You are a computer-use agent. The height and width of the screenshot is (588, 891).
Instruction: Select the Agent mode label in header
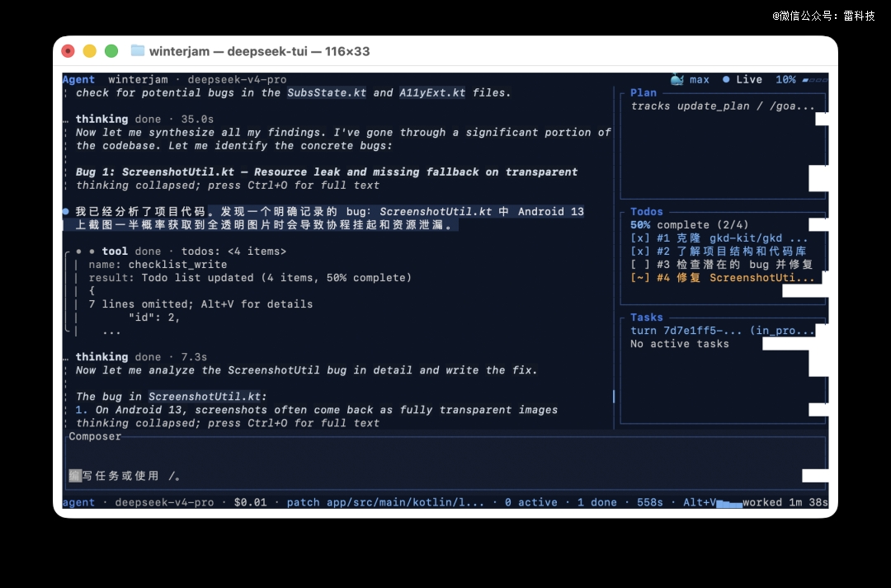[x=78, y=79]
